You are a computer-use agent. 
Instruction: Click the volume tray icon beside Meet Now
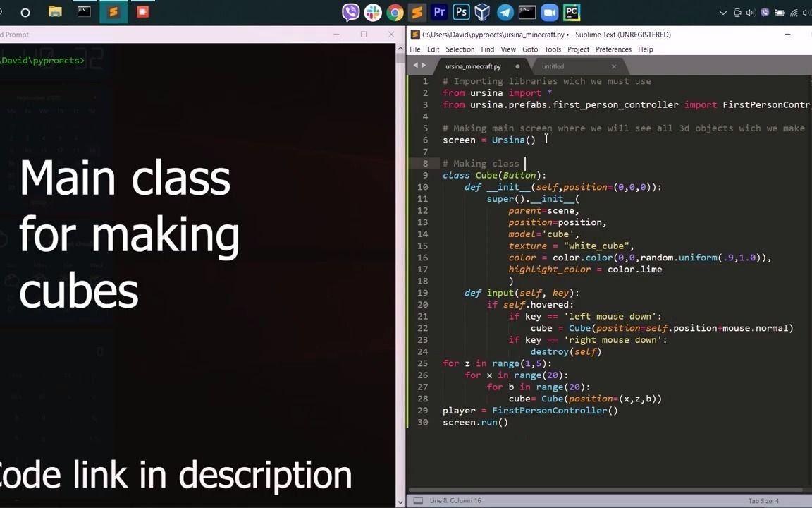pos(751,13)
